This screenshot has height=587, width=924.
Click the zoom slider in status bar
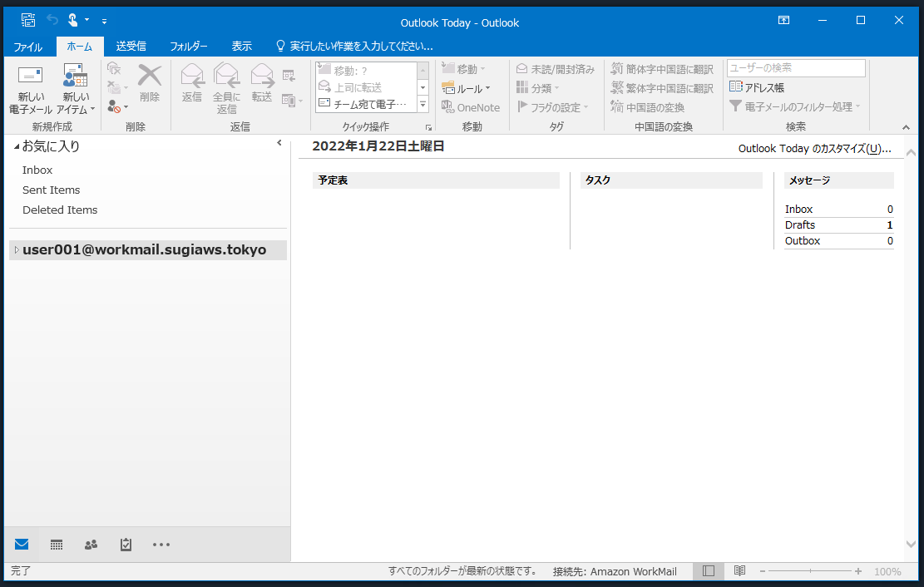810,571
